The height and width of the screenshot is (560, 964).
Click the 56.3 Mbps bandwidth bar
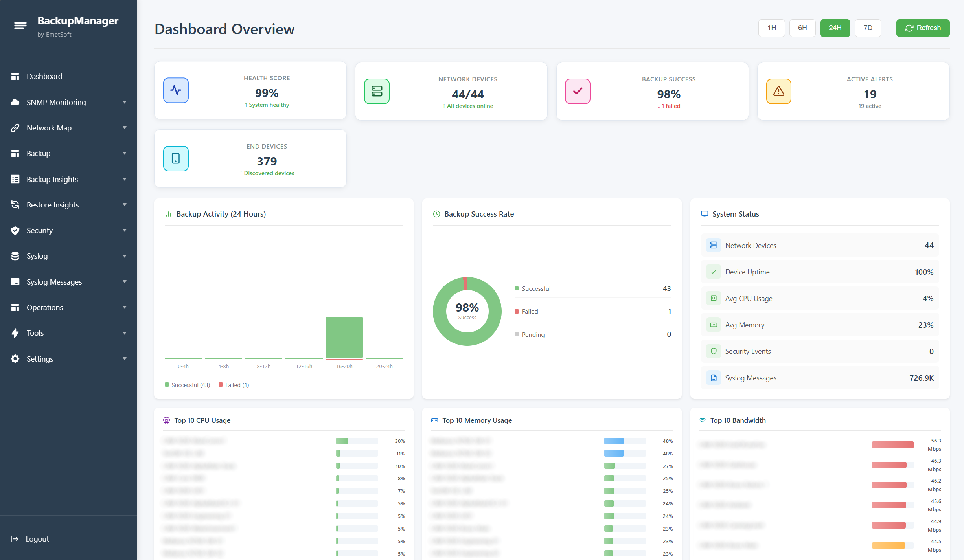click(x=892, y=445)
